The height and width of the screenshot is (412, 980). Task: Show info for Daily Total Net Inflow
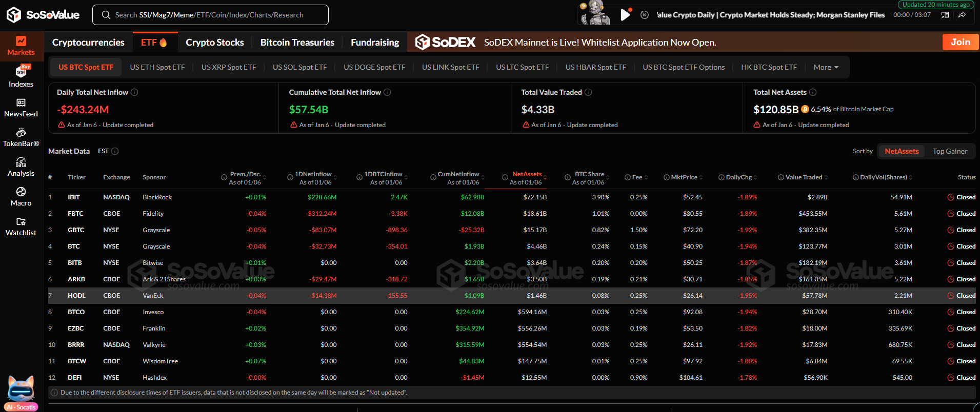pos(134,92)
